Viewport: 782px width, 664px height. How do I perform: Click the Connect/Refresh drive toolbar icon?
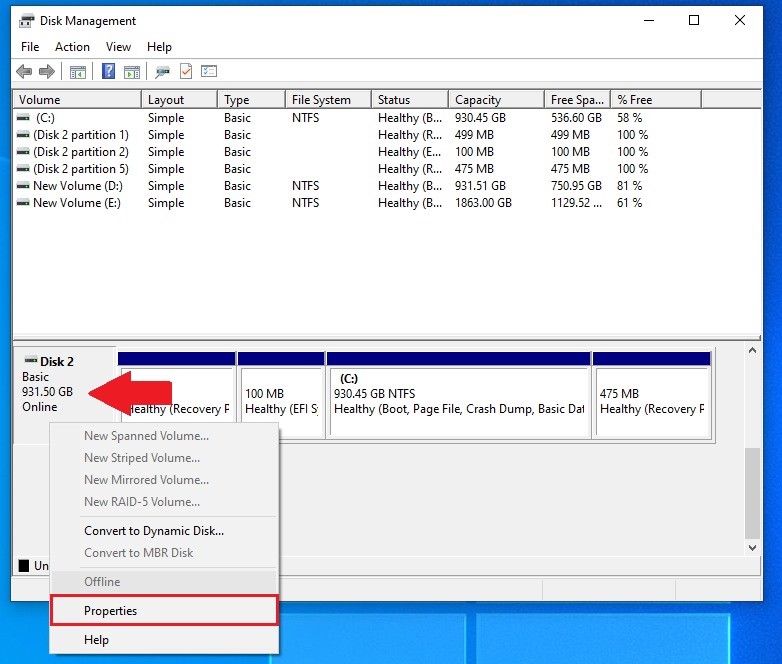[x=162, y=72]
